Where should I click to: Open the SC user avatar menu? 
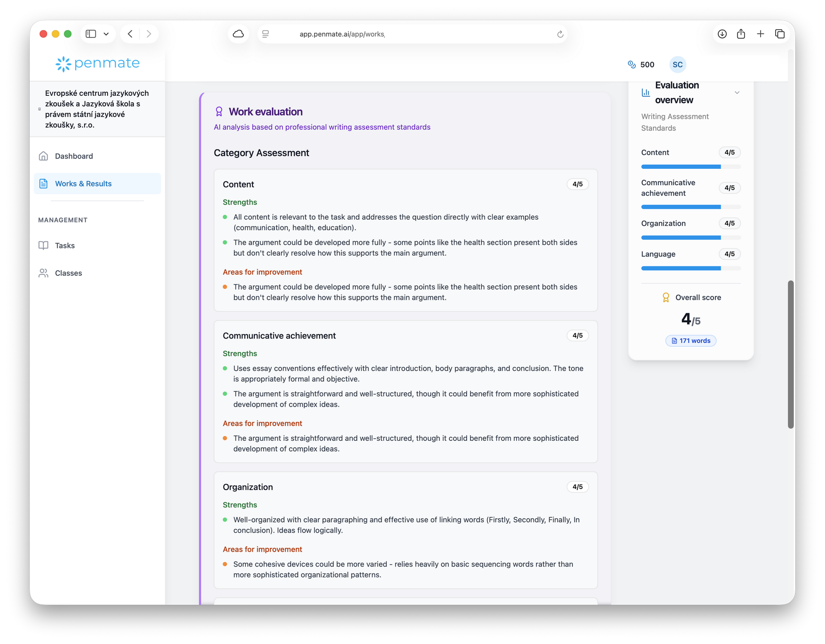click(677, 64)
